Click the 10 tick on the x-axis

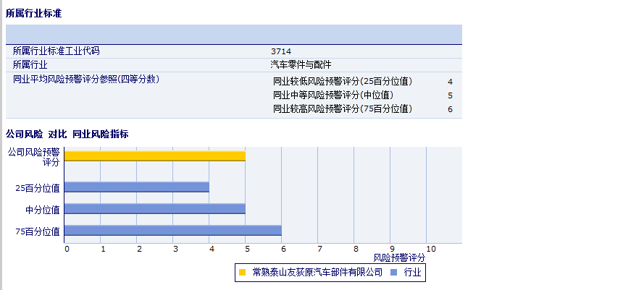(x=430, y=249)
